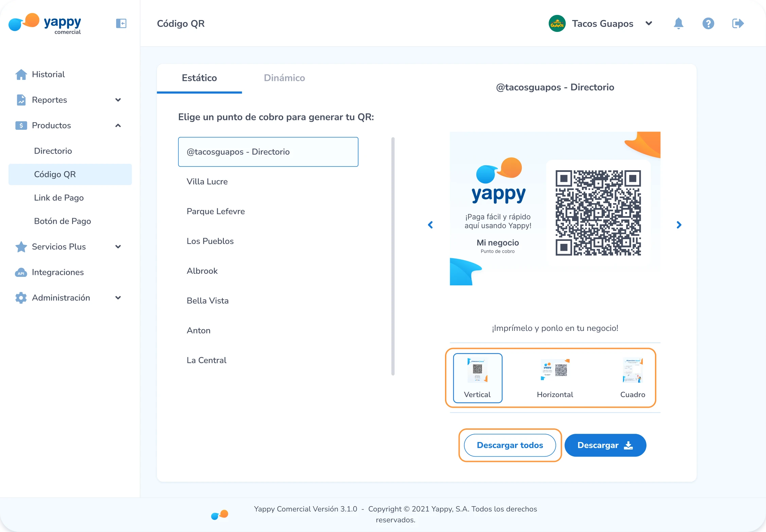Click the blue Descargar button
The width and height of the screenshot is (766, 532).
coord(605,445)
